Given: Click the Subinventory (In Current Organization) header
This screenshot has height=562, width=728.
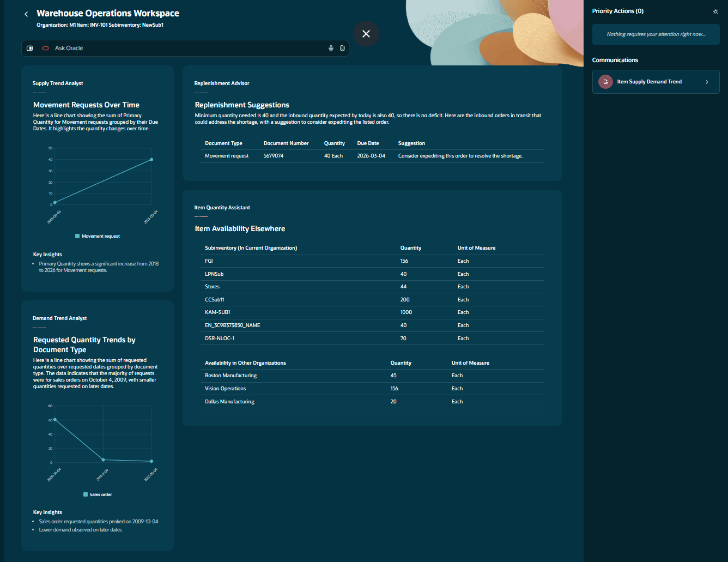Looking at the screenshot, I should [x=251, y=248].
